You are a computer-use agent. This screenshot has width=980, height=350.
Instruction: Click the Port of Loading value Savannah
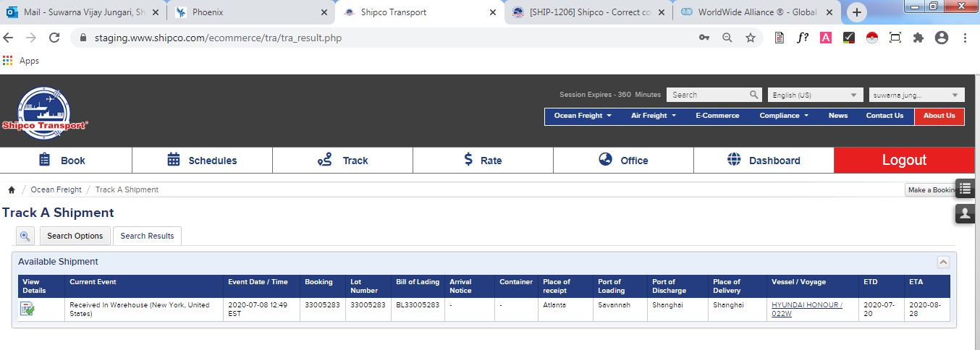click(x=614, y=305)
